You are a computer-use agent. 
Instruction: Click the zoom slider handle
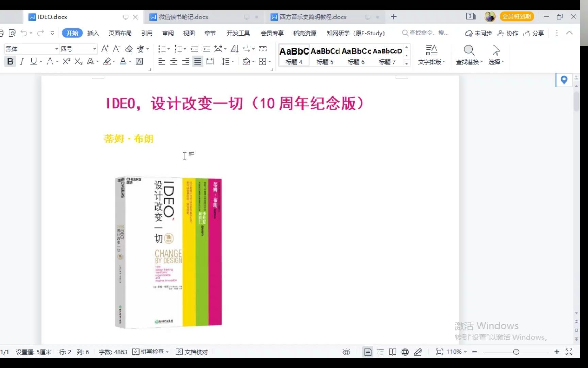pyautogui.click(x=516, y=352)
